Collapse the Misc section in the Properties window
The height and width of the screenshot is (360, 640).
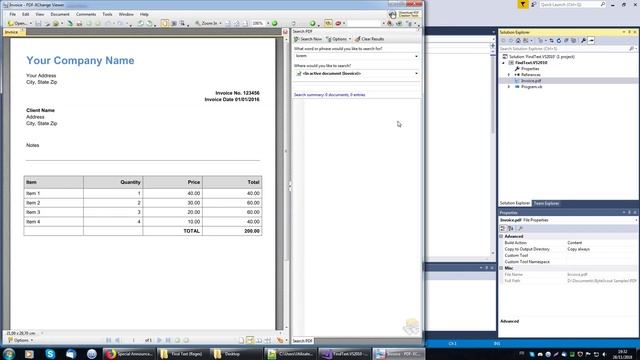point(501,268)
